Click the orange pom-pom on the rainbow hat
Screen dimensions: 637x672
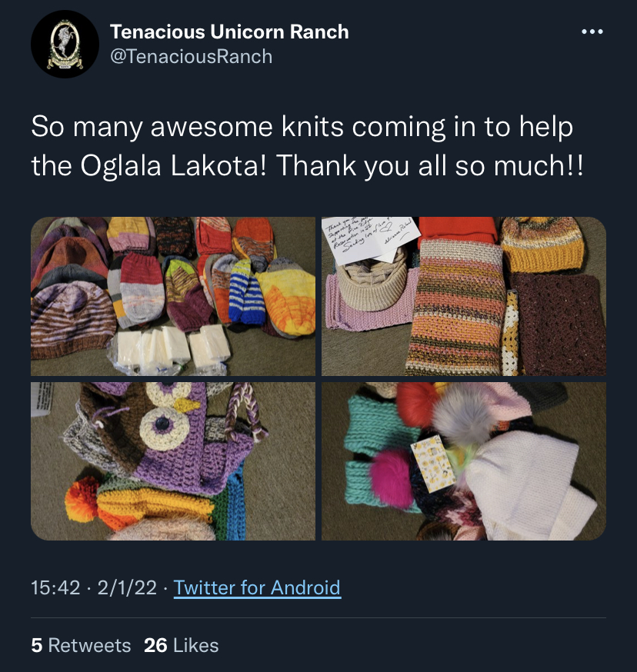tap(82, 499)
